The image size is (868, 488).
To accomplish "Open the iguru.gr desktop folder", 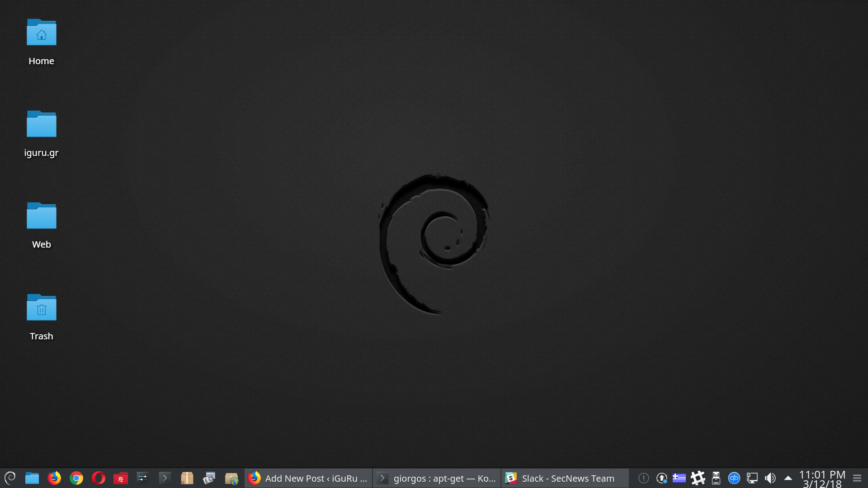I will click(41, 134).
